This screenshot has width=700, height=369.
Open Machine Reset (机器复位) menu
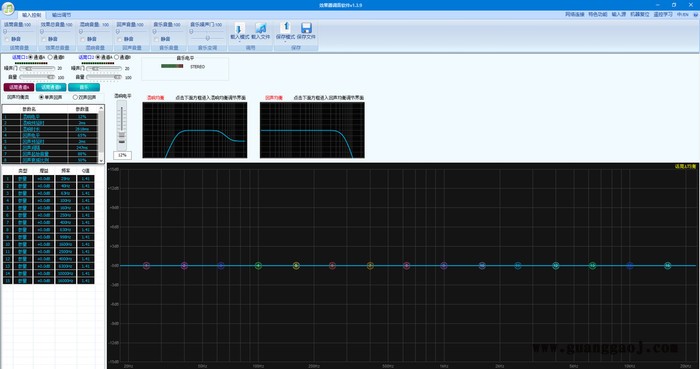(640, 14)
